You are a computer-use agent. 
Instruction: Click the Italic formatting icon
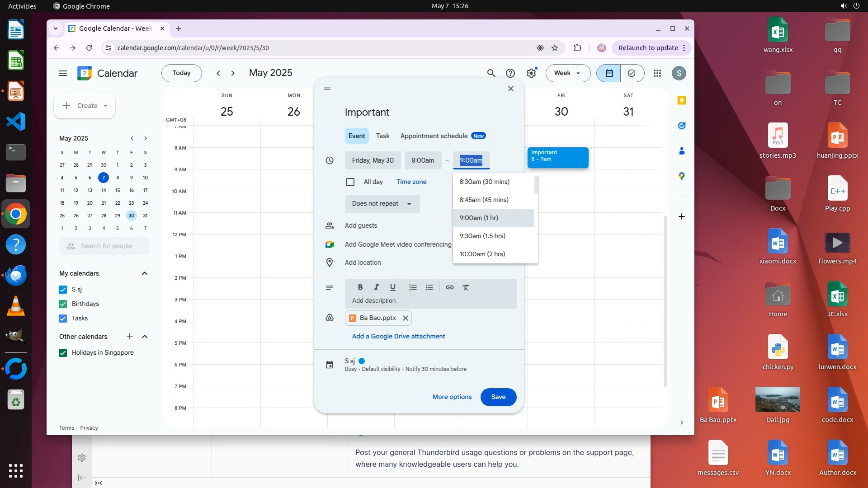(376, 287)
